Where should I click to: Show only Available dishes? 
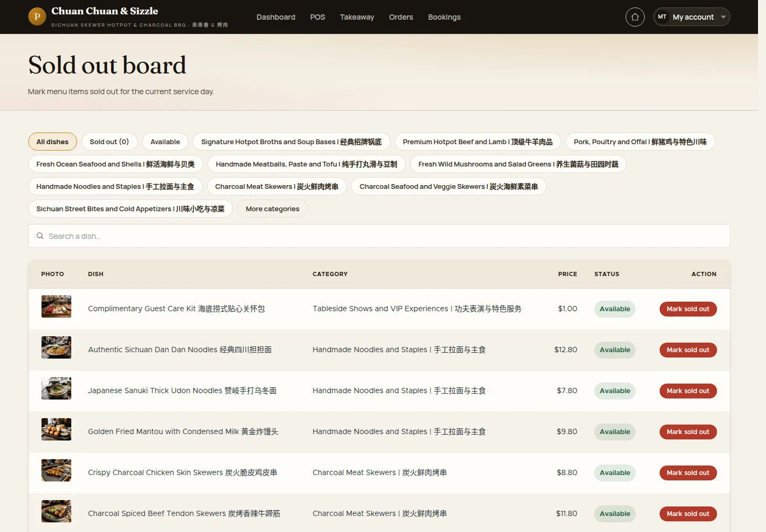click(165, 142)
